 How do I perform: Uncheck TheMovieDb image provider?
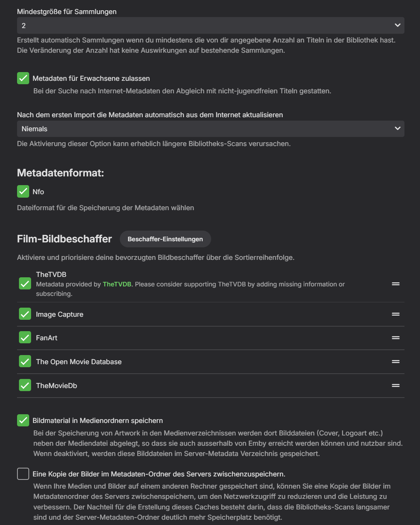click(x=25, y=385)
